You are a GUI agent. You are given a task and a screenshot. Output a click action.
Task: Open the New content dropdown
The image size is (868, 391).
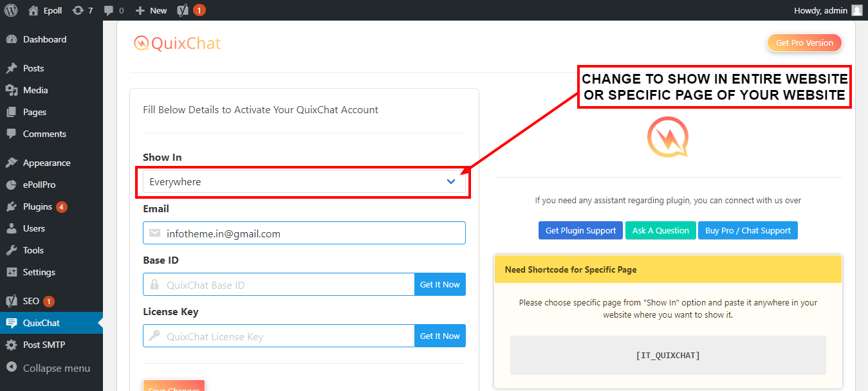click(151, 10)
